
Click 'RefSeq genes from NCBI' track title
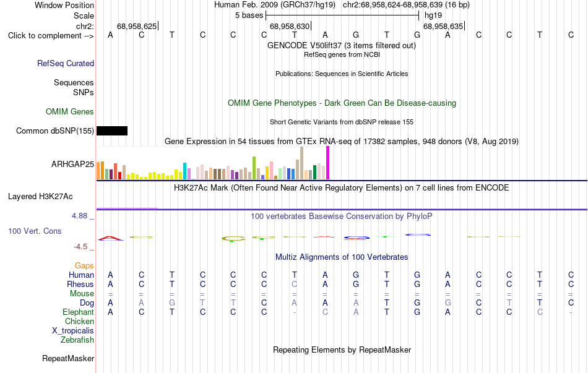pyautogui.click(x=342, y=54)
